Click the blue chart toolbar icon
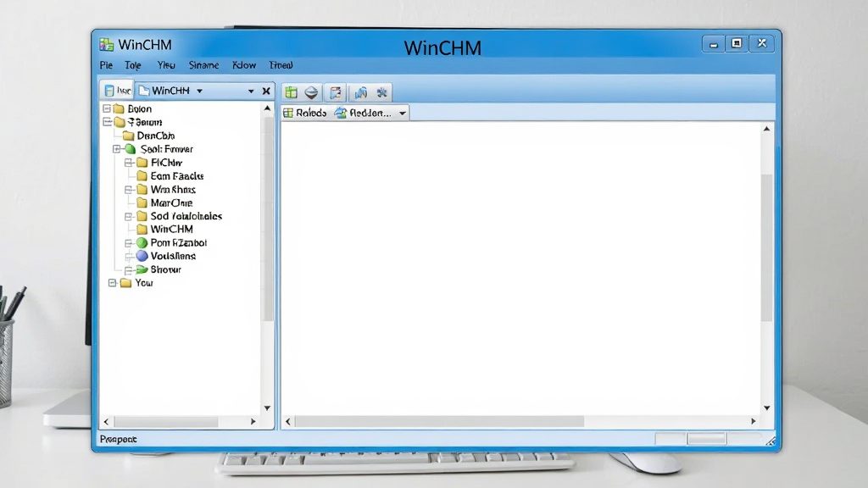This screenshot has width=868, height=488. [361, 92]
